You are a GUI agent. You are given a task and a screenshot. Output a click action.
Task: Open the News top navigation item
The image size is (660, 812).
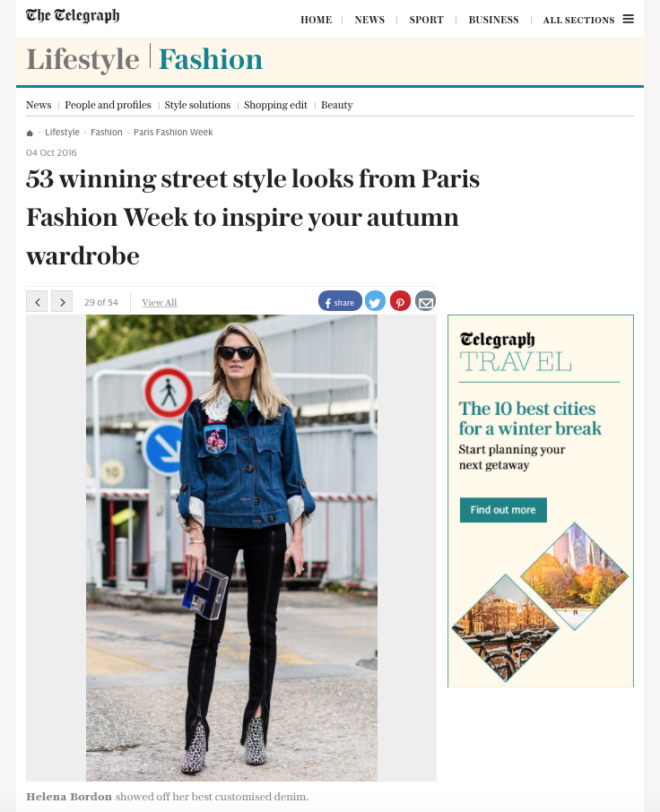tap(369, 20)
